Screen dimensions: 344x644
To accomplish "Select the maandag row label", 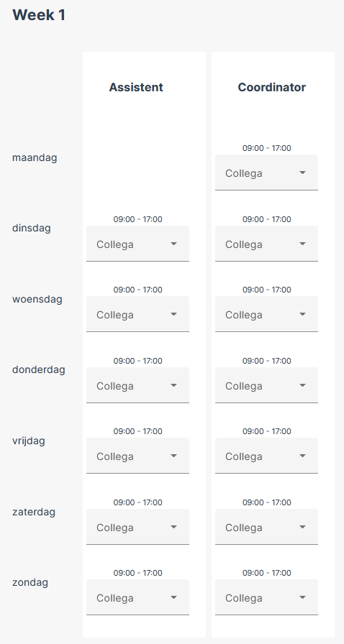I will pyautogui.click(x=35, y=157).
